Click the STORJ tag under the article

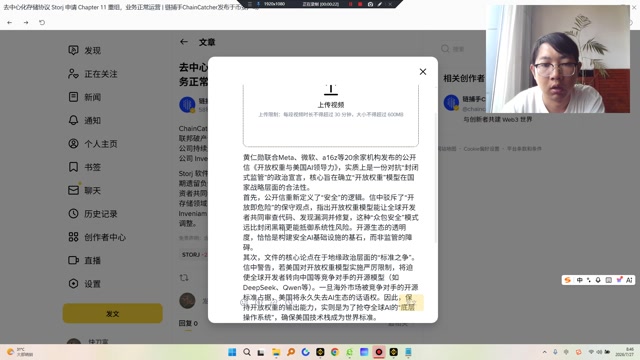click(x=194, y=255)
